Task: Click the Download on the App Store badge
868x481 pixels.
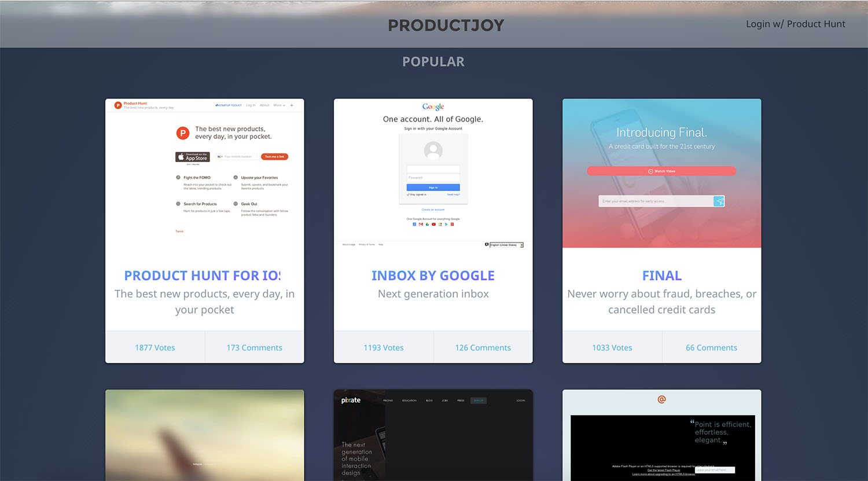Action: 193,156
